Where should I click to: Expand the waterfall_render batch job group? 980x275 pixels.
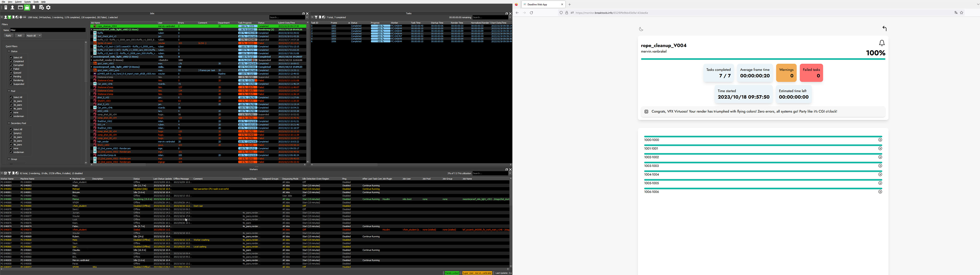tap(92, 60)
